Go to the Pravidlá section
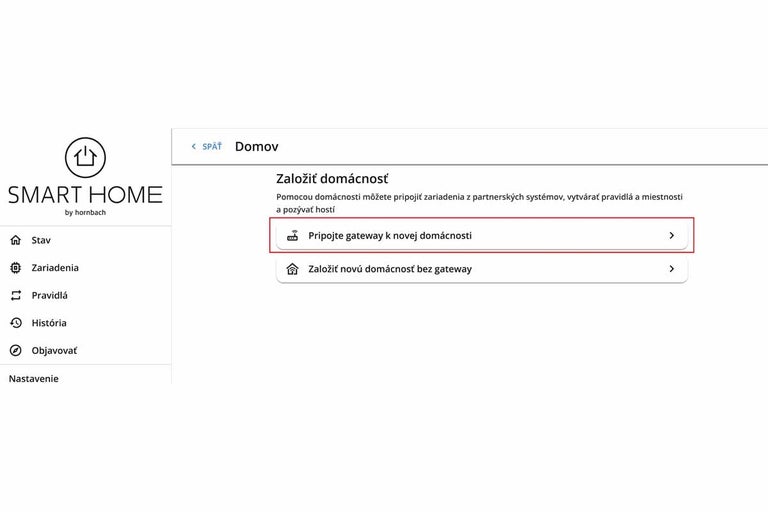Viewport: 768px width, 512px height. (x=50, y=295)
